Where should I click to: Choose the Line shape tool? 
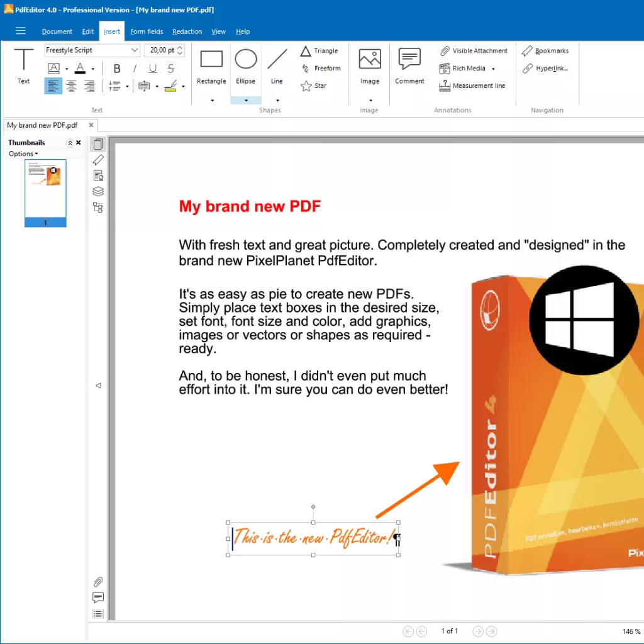pyautogui.click(x=277, y=65)
